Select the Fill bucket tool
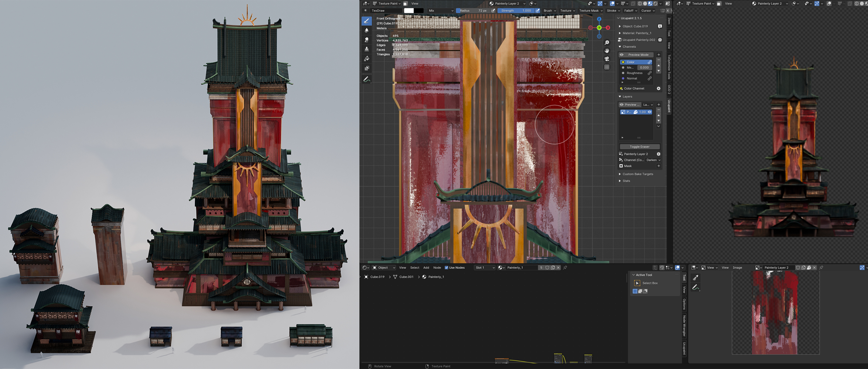Viewport: 868px width, 369px height. (x=366, y=59)
